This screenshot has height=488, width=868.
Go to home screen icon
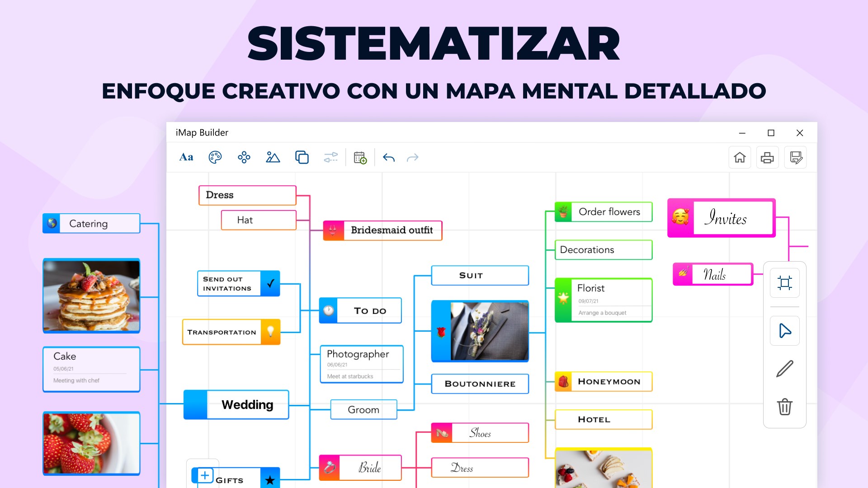(740, 158)
